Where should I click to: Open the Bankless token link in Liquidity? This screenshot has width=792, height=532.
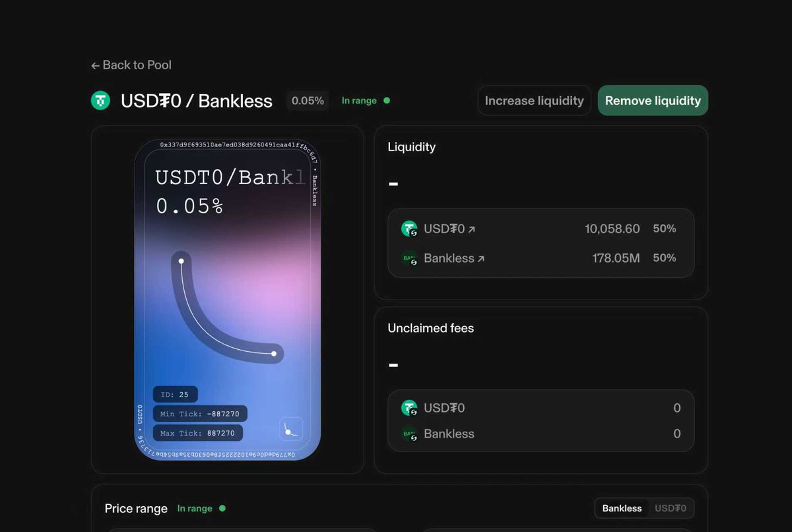[454, 258]
